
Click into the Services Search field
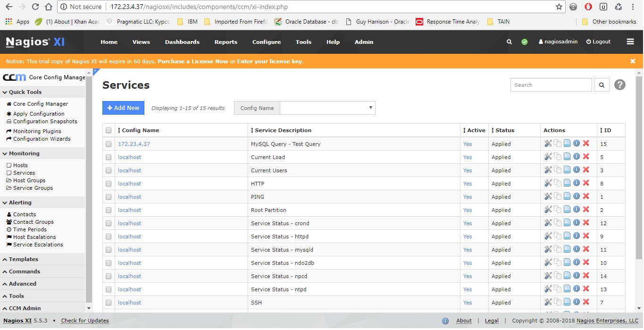551,85
